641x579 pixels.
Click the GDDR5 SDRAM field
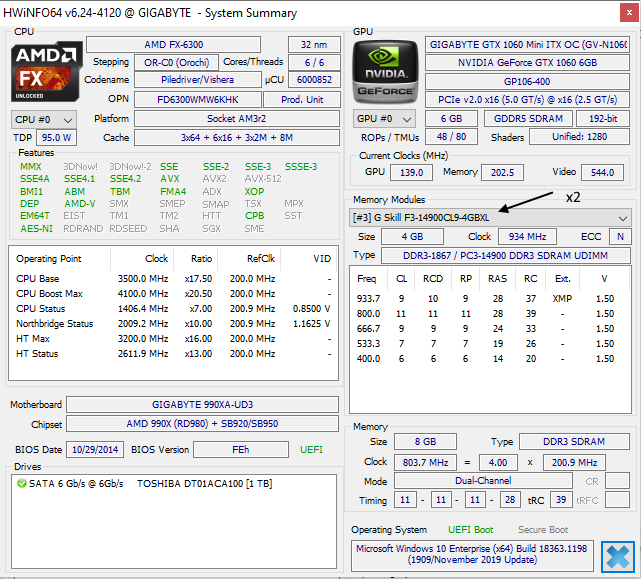coord(528,119)
